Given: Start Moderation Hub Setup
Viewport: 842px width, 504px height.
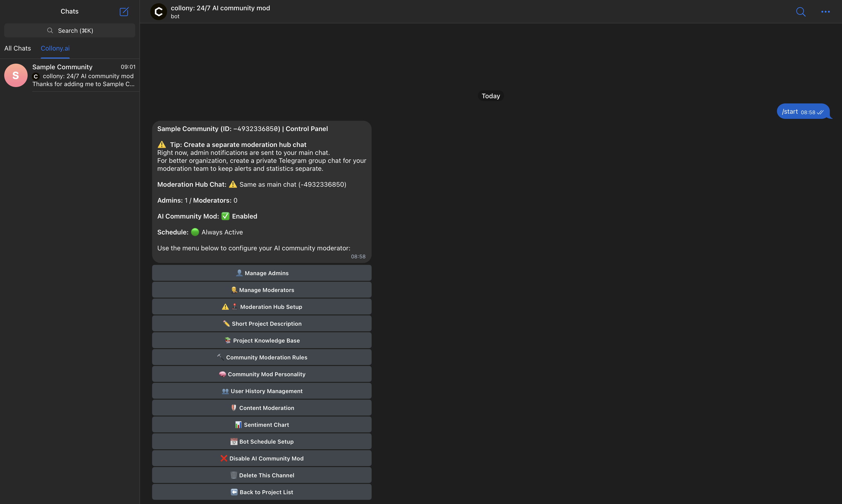Looking at the screenshot, I should click(262, 306).
